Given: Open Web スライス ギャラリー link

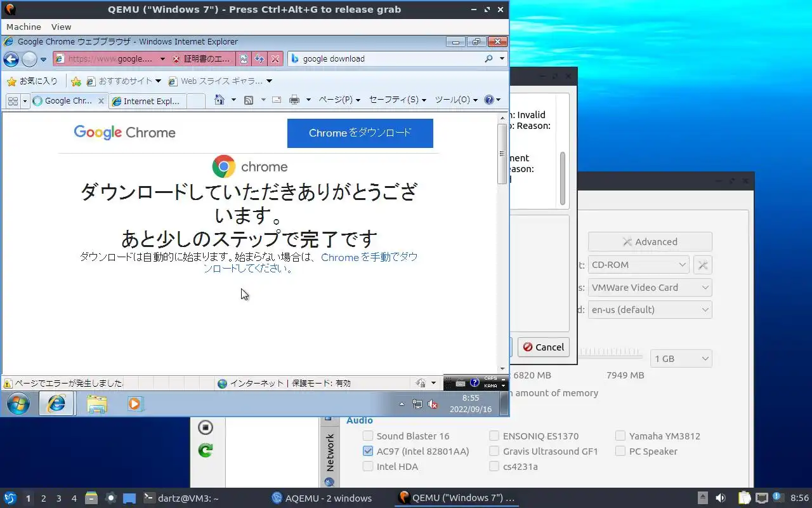Looking at the screenshot, I should 220,81.
